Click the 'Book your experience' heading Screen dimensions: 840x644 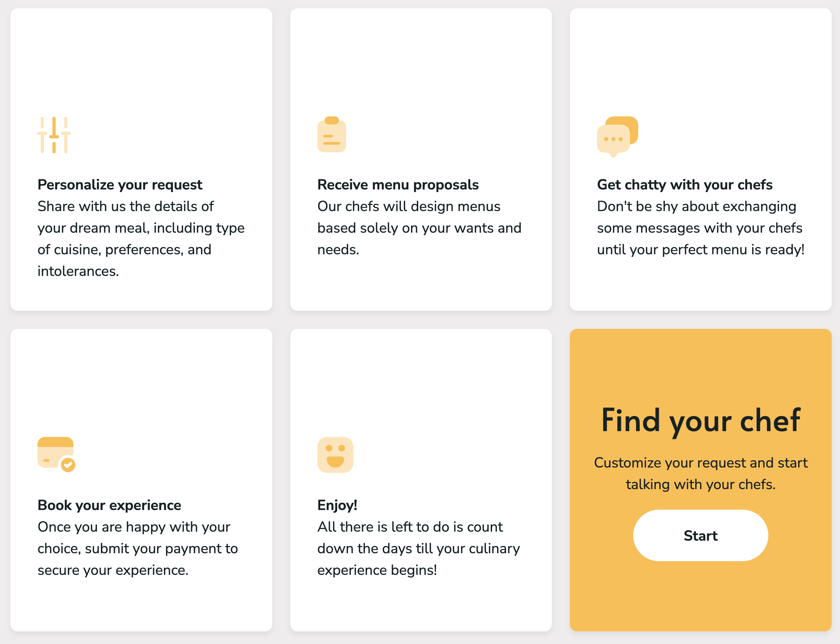109,505
